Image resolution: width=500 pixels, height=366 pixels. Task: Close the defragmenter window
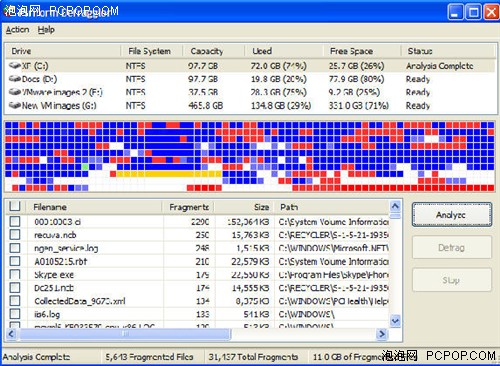[491, 12]
